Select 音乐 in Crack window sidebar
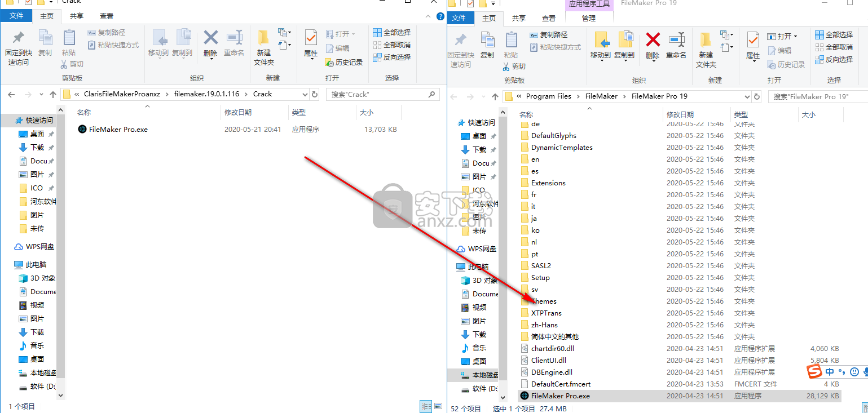Image resolution: width=868 pixels, height=413 pixels. coord(37,346)
